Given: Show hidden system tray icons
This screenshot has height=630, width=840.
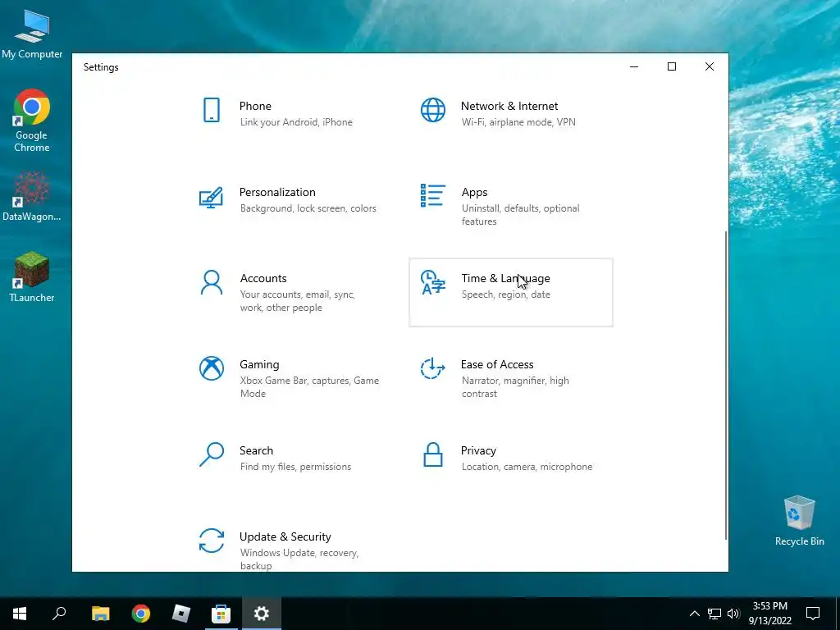Looking at the screenshot, I should click(694, 614).
